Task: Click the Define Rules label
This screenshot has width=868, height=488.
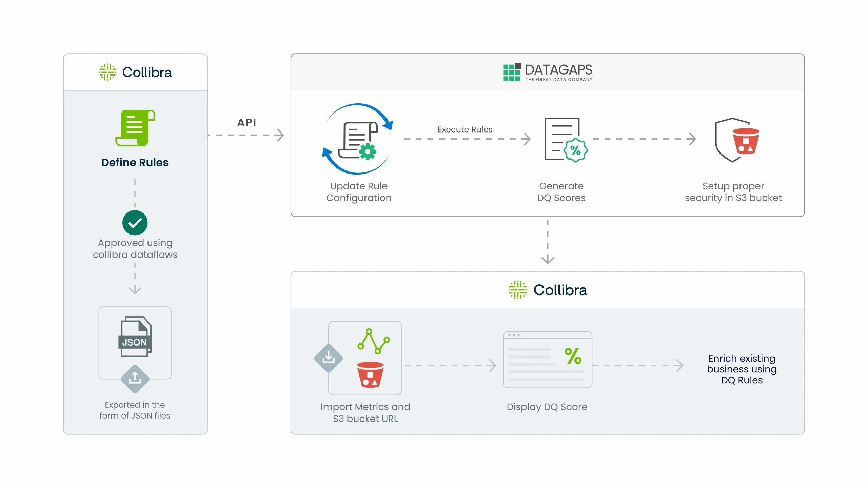Action: pos(135,162)
